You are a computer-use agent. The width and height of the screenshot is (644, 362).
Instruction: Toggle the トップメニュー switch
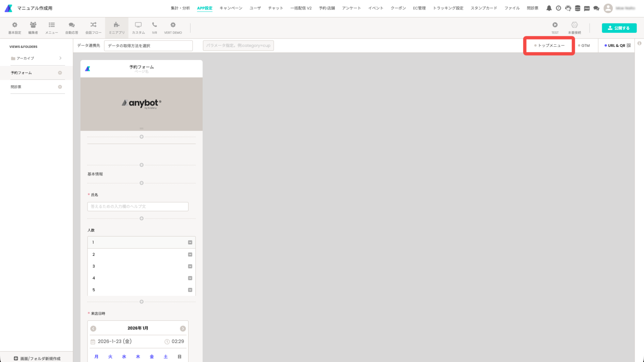coord(549,46)
